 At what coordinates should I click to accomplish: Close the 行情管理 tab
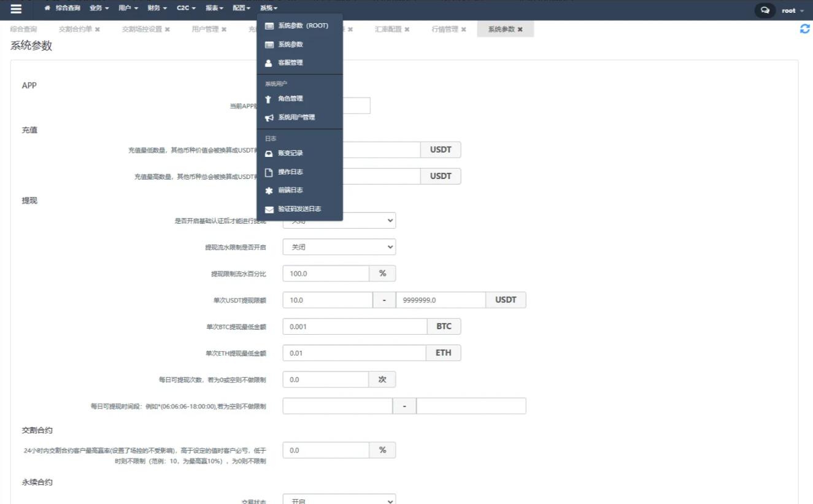pyautogui.click(x=463, y=29)
